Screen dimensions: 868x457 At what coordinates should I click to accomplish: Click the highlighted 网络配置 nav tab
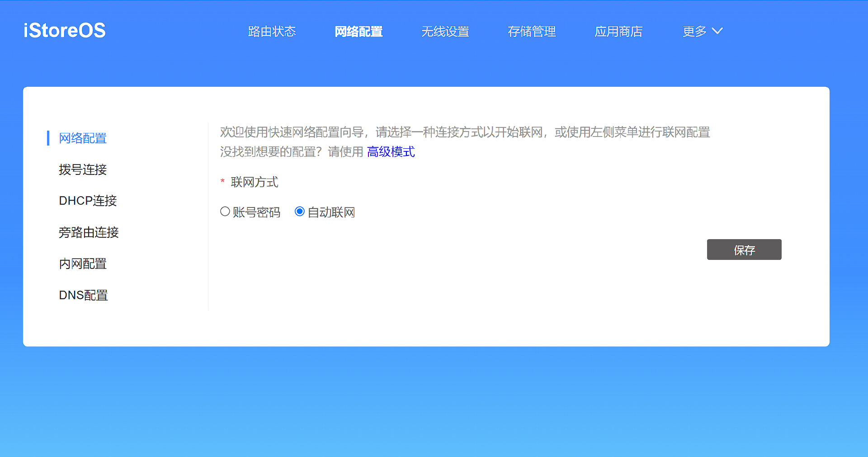pyautogui.click(x=359, y=32)
